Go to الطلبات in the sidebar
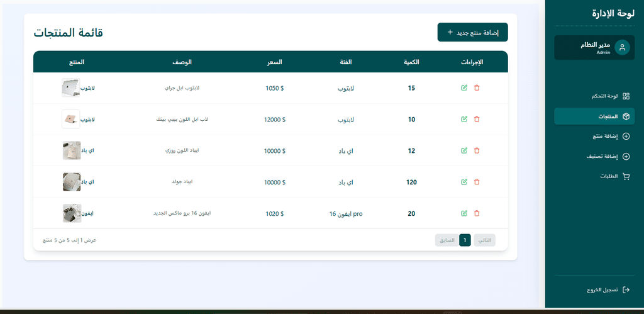The width and height of the screenshot is (644, 314). 594,177
